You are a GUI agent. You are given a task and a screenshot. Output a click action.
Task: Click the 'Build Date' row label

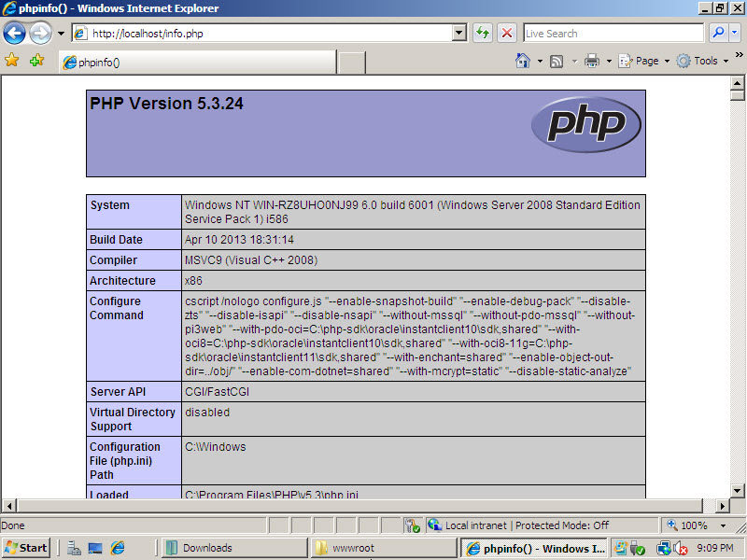(116, 240)
